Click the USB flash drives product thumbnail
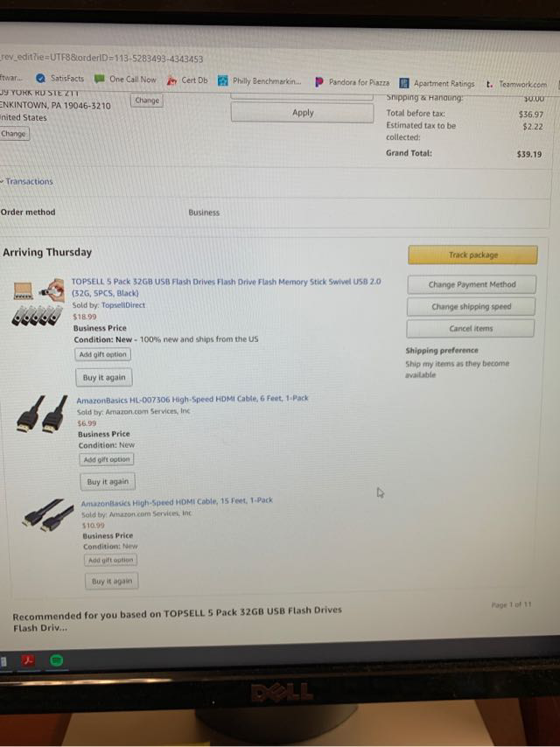 coord(38,302)
